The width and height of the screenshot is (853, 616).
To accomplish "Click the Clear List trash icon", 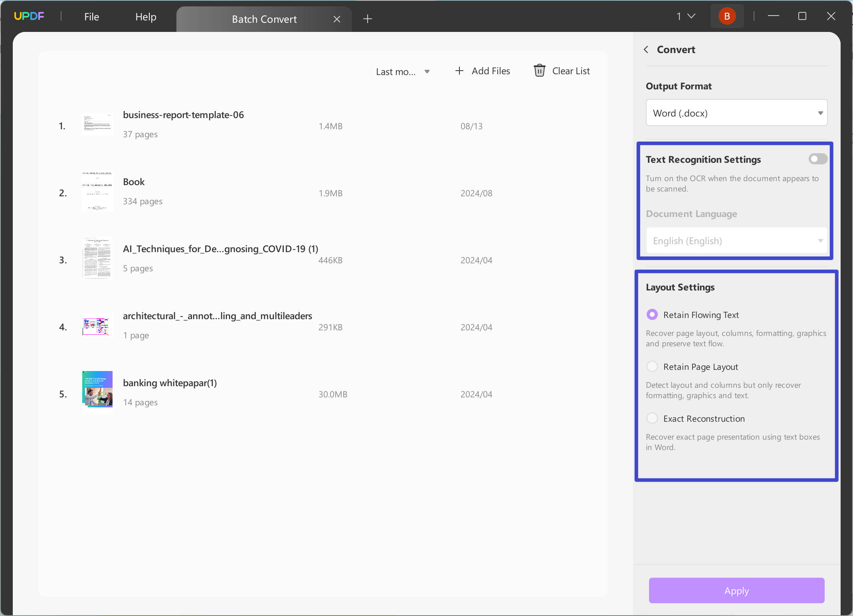I will click(539, 71).
